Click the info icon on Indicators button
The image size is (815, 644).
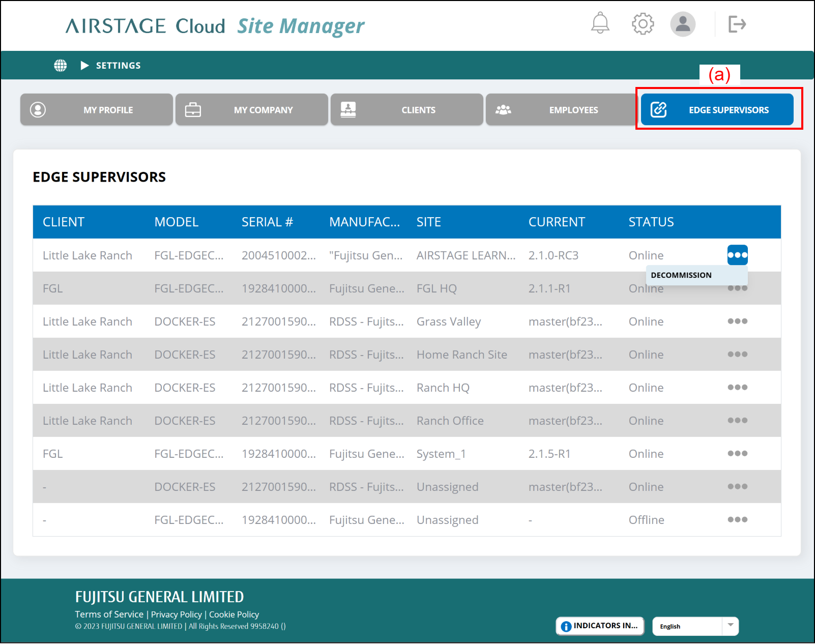566,626
